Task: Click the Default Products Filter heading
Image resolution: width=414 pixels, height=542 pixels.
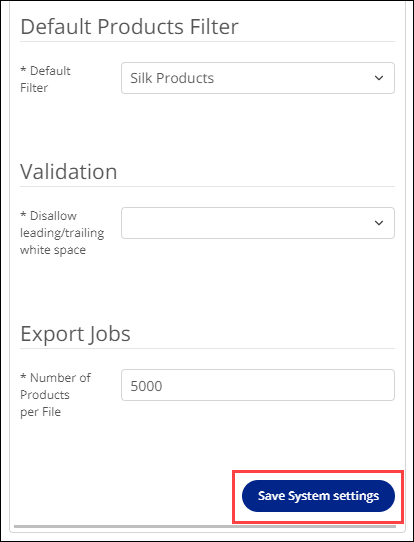Action: point(130,27)
